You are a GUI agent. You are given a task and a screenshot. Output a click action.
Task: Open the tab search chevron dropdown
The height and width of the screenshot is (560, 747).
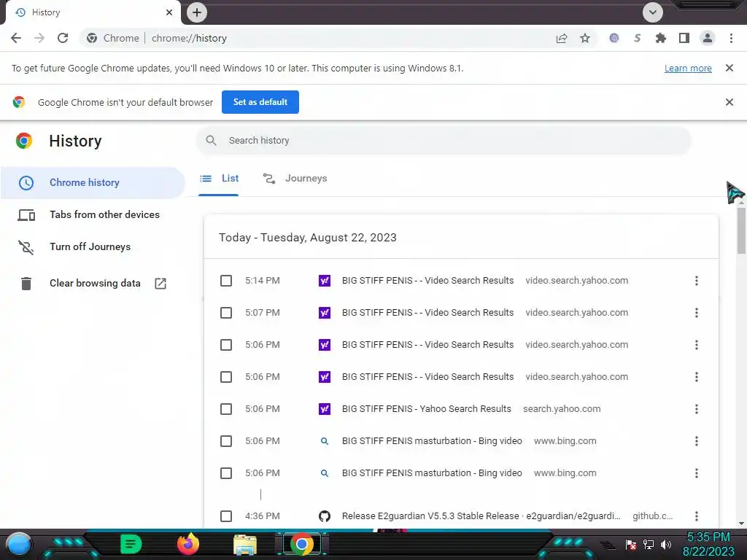(x=653, y=12)
